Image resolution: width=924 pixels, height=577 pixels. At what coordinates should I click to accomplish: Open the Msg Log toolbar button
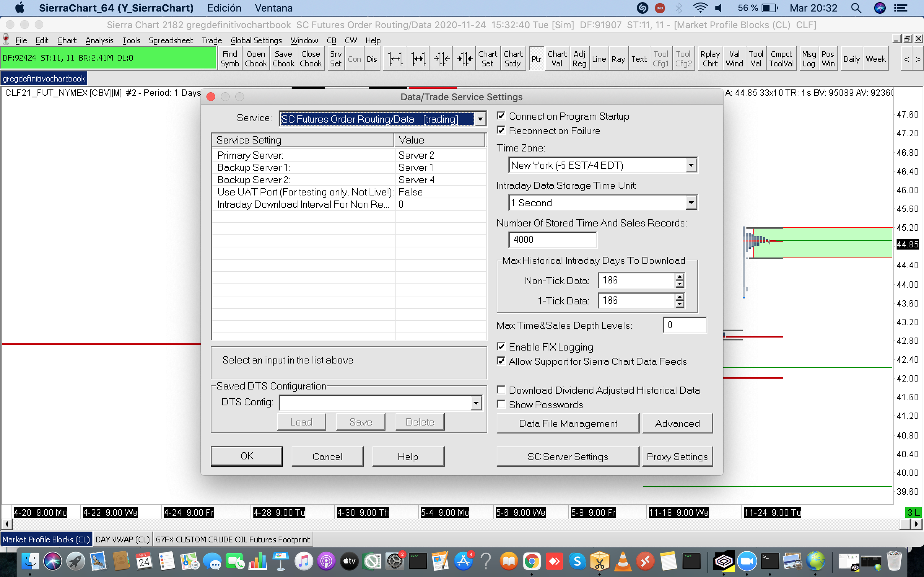pos(808,59)
